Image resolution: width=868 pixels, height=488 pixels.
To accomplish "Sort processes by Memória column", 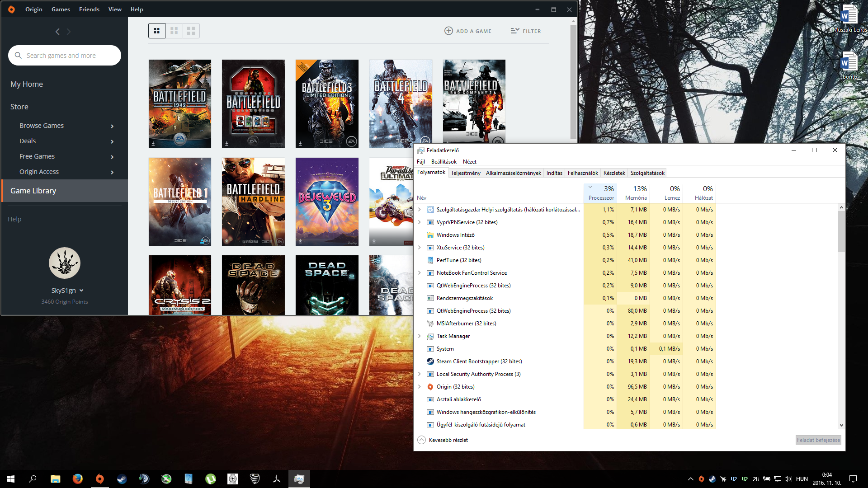I will pos(634,193).
